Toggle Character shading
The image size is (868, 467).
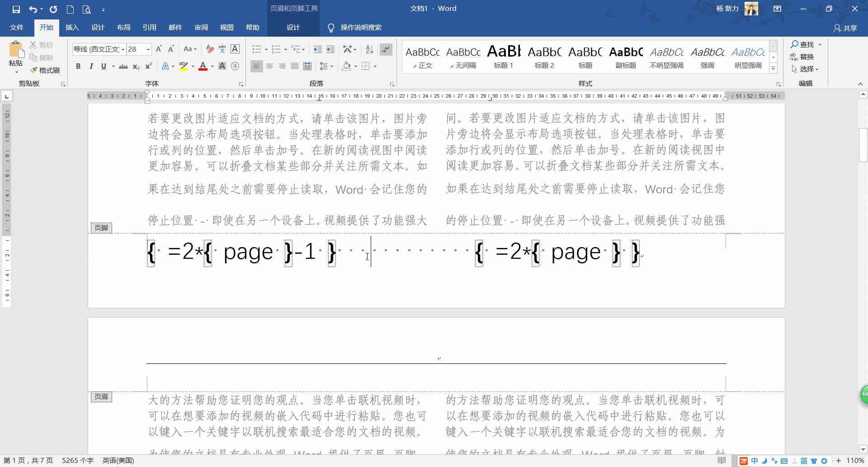point(222,67)
